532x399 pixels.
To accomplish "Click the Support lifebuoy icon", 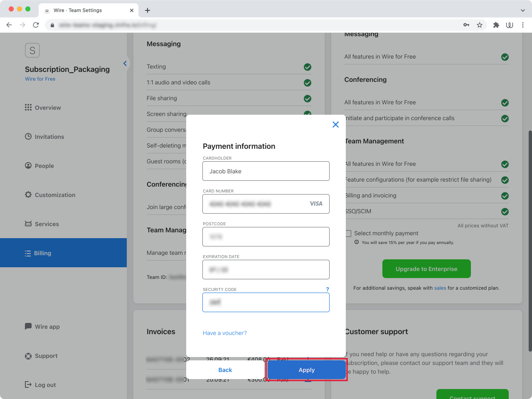I will pos(28,356).
